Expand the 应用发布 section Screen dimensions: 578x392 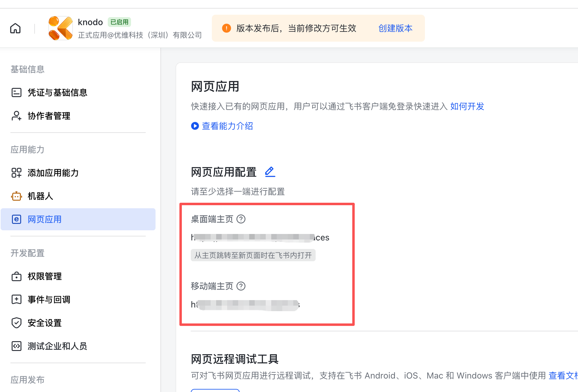[27, 380]
